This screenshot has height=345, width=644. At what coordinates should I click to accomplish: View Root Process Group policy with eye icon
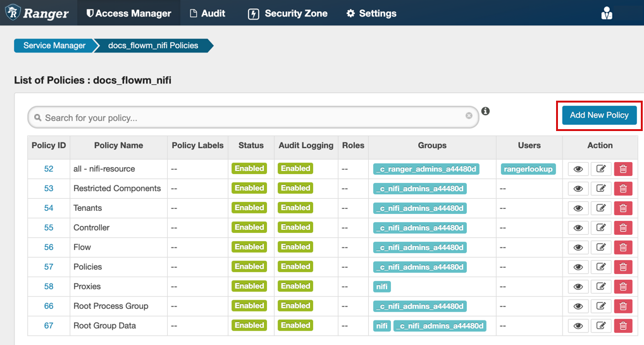click(578, 306)
